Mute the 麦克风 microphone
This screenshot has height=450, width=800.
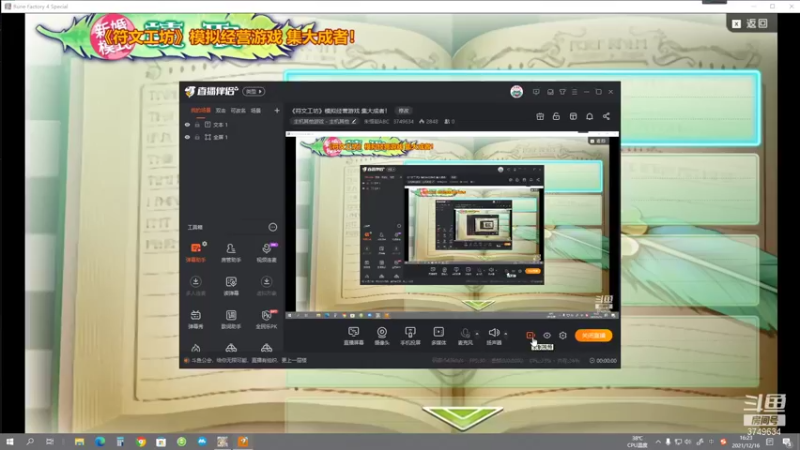click(465, 336)
